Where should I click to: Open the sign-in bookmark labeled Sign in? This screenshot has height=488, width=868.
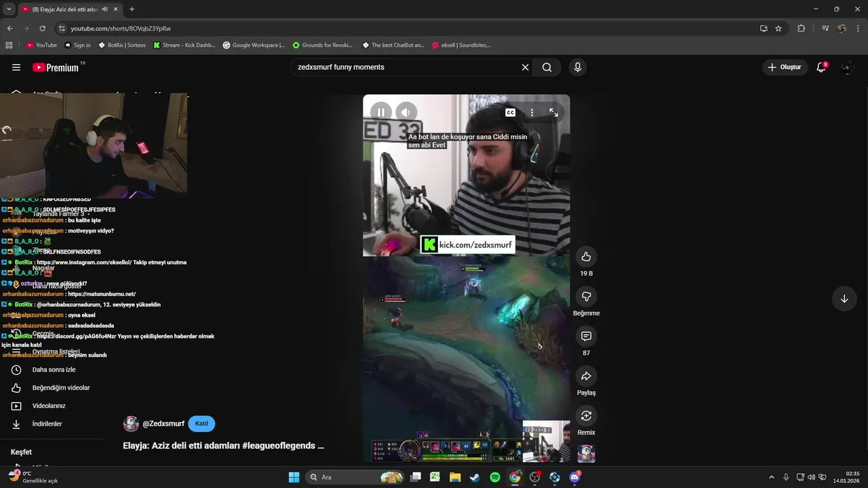(77, 45)
